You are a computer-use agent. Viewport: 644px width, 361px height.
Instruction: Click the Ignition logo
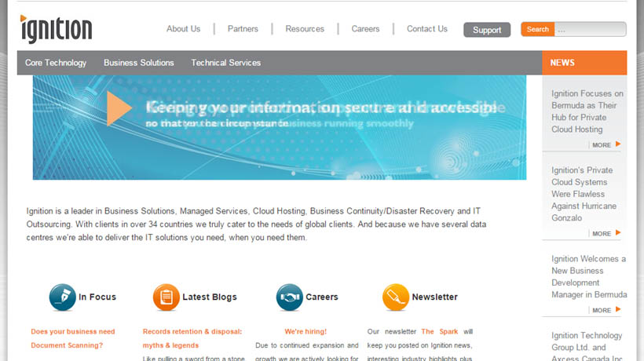56,29
